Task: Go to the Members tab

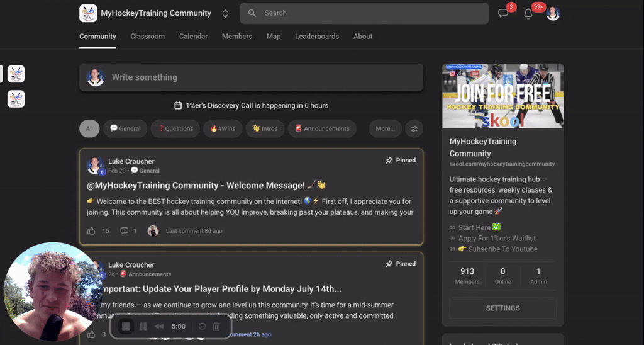Action: [x=237, y=36]
